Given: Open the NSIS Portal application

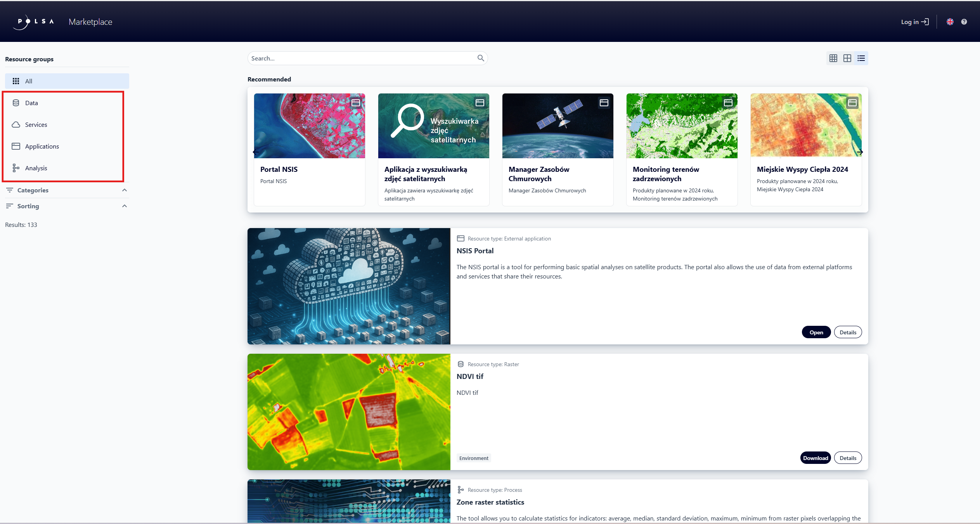Looking at the screenshot, I should [816, 332].
